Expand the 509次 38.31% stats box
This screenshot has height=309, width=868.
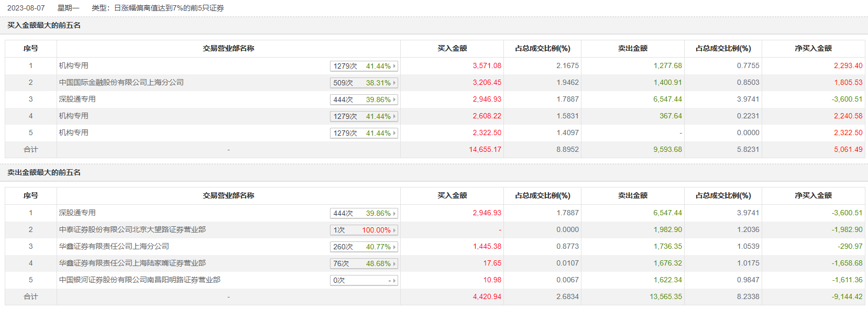point(364,83)
